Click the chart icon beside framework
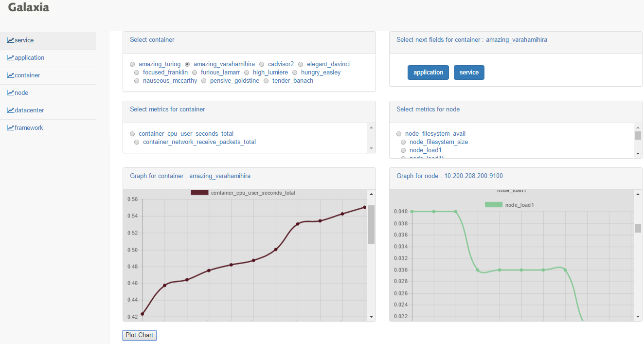Viewport: 644px width, 344px height. pos(10,128)
